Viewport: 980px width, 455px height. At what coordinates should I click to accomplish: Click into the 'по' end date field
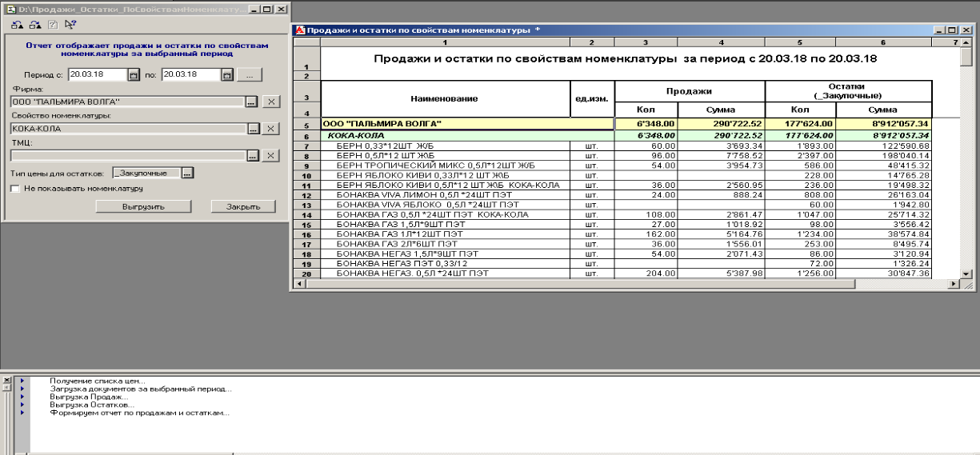(190, 74)
